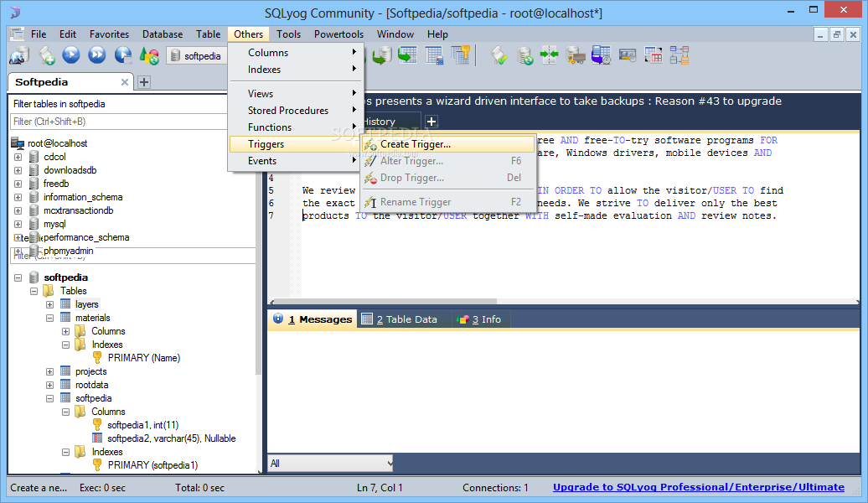868x503 pixels.
Task: Click the Upgrade to SQLyog Professional link
Action: tap(699, 487)
